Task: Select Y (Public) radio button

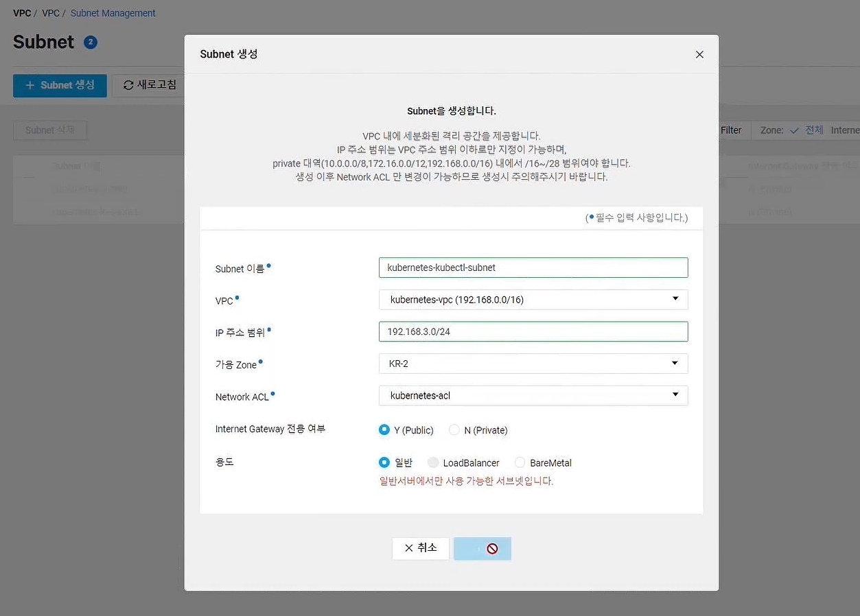Action: 384,429
